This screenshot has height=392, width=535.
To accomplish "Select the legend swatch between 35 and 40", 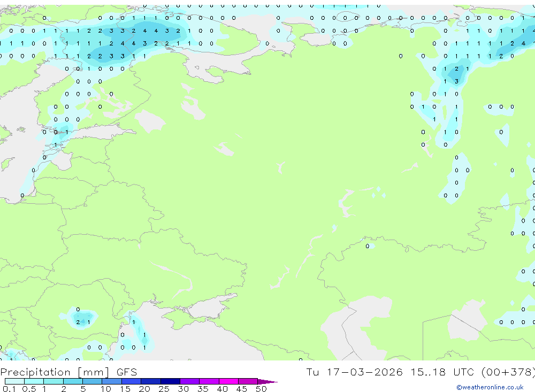I will (x=209, y=381).
